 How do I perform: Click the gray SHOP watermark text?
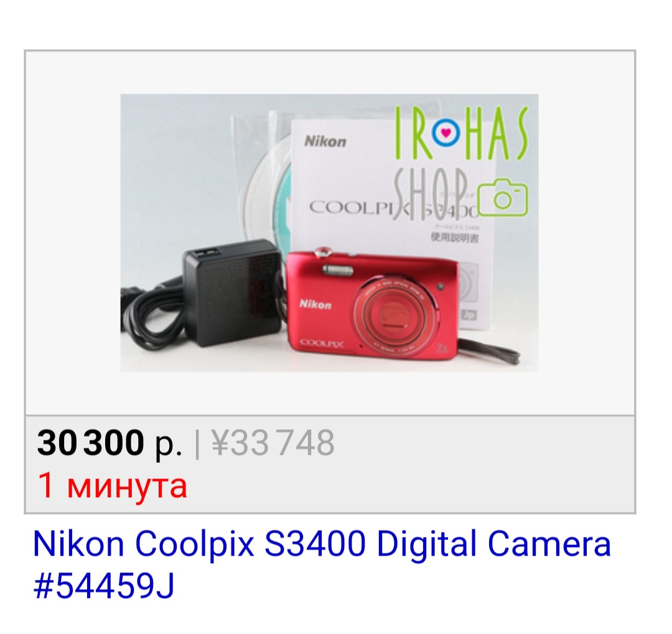click(430, 195)
